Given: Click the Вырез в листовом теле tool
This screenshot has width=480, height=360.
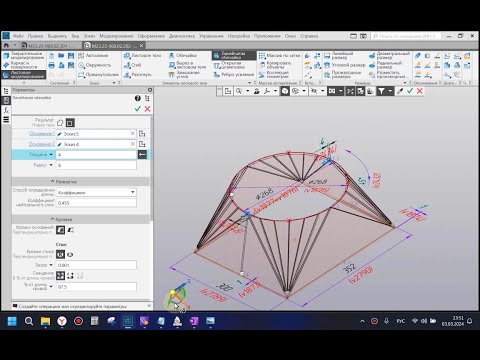Looking at the screenshot, I should click(187, 65).
